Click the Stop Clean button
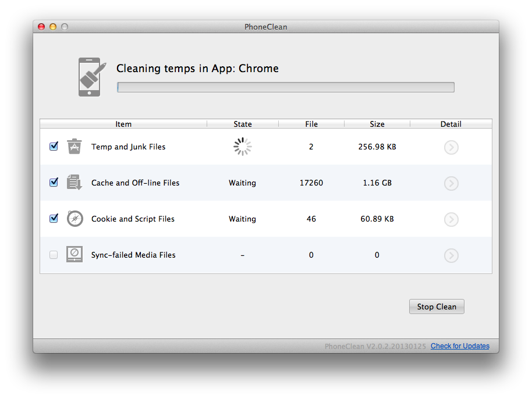532x399 pixels. [x=437, y=307]
